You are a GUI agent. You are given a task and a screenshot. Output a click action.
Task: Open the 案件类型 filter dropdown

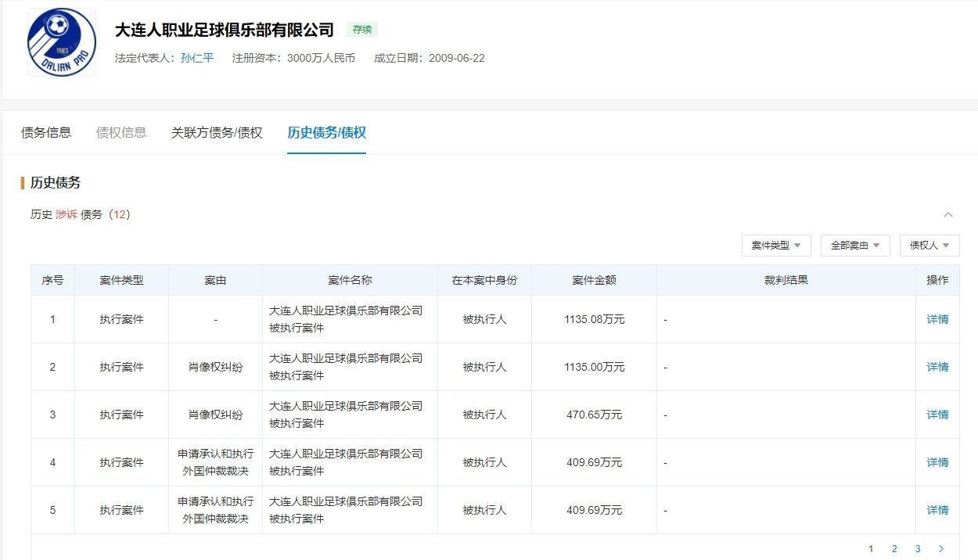click(x=776, y=246)
